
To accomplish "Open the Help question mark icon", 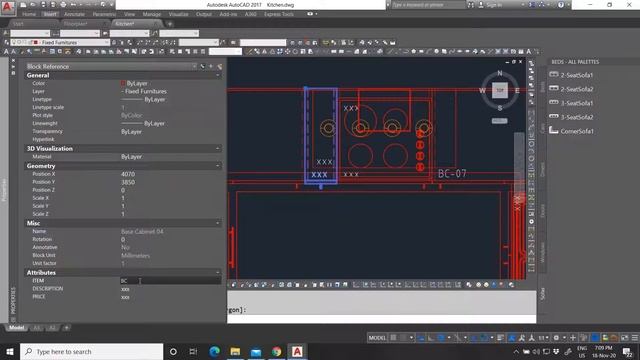I will (561, 5).
